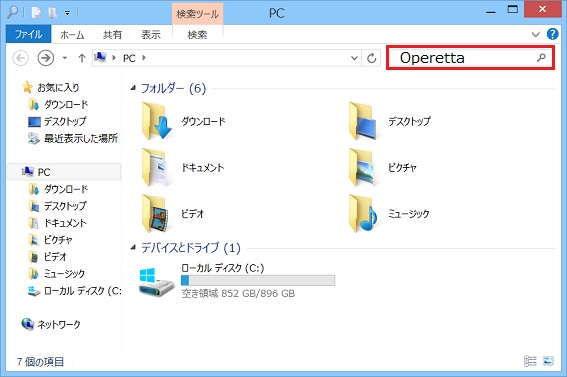Screen dimensions: 567x377
Task: Select the デスクトップ folder icon in content
Action: [363, 121]
